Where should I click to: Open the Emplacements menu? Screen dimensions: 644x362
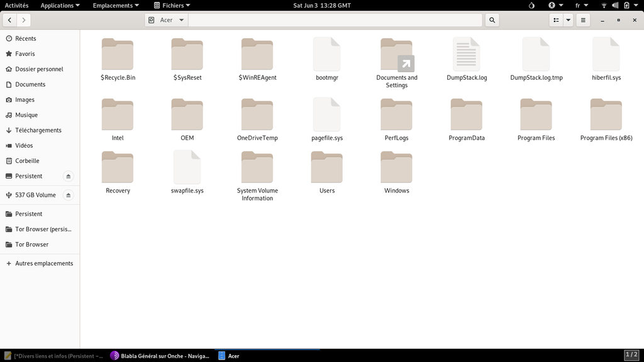point(116,6)
